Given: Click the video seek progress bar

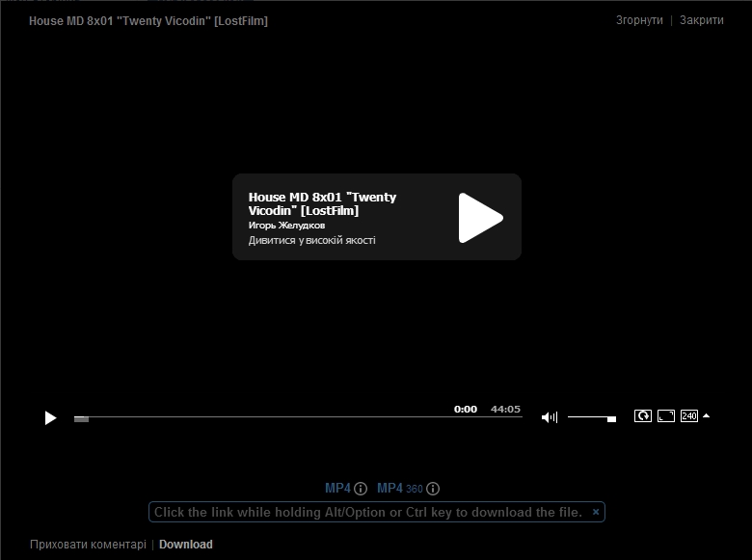Looking at the screenshot, I should (x=298, y=417).
